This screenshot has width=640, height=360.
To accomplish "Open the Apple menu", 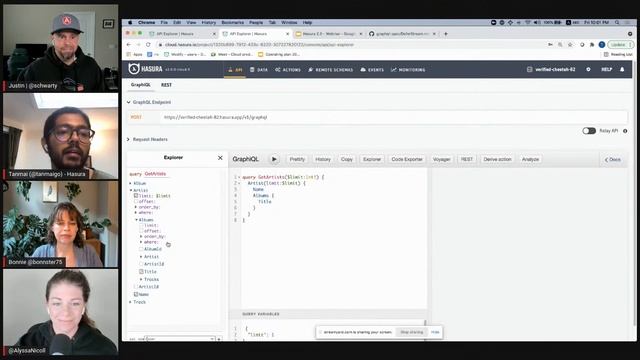I will [130, 22].
